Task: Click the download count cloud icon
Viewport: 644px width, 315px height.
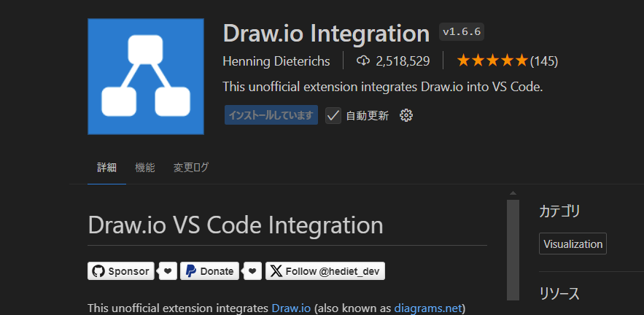Action: 363,61
